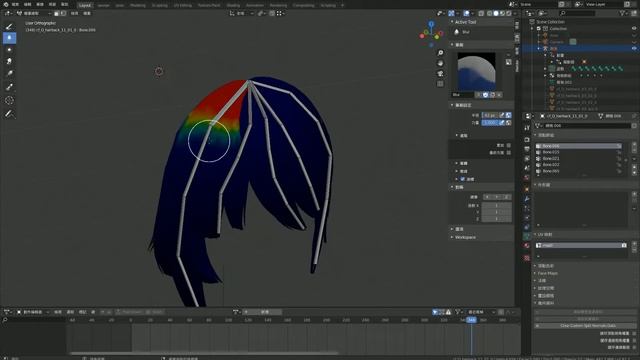This screenshot has height=360, width=640.
Task: Select Bone.015 vertex group
Action: 578,152
